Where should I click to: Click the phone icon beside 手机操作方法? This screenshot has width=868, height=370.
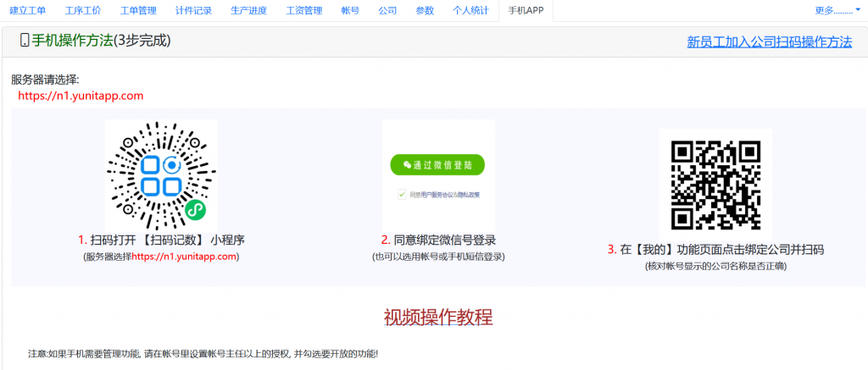tap(25, 41)
